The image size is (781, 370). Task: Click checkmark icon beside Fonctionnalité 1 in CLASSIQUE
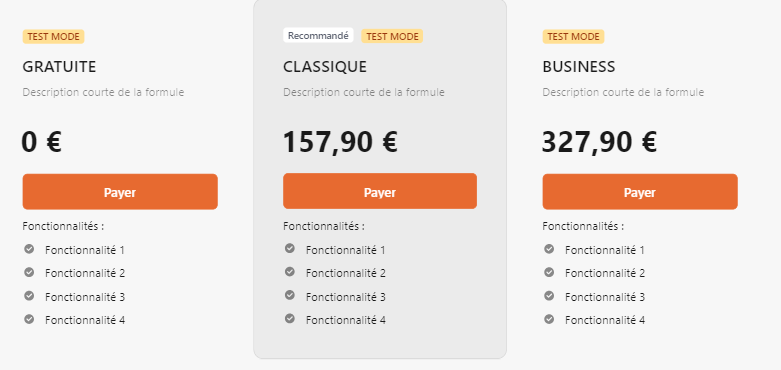point(290,248)
